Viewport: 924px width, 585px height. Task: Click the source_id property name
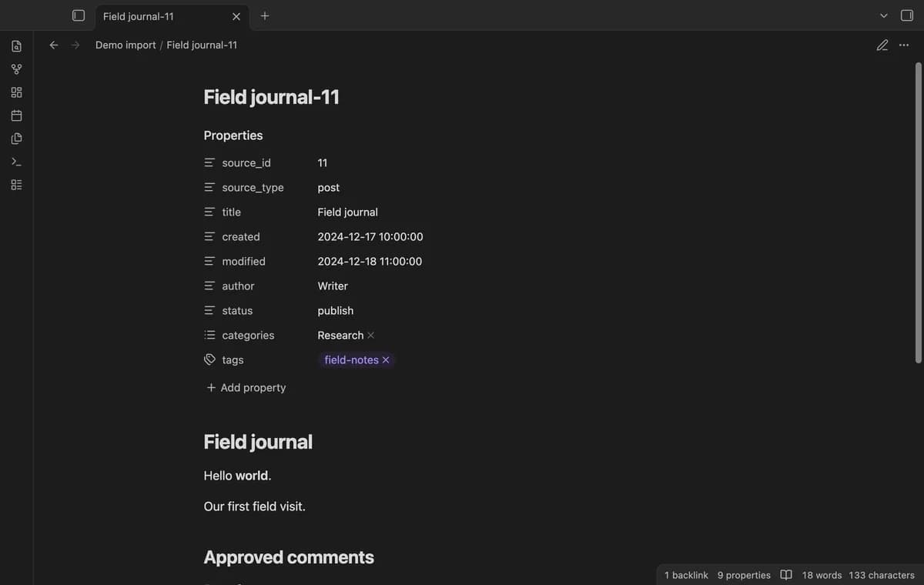point(246,163)
